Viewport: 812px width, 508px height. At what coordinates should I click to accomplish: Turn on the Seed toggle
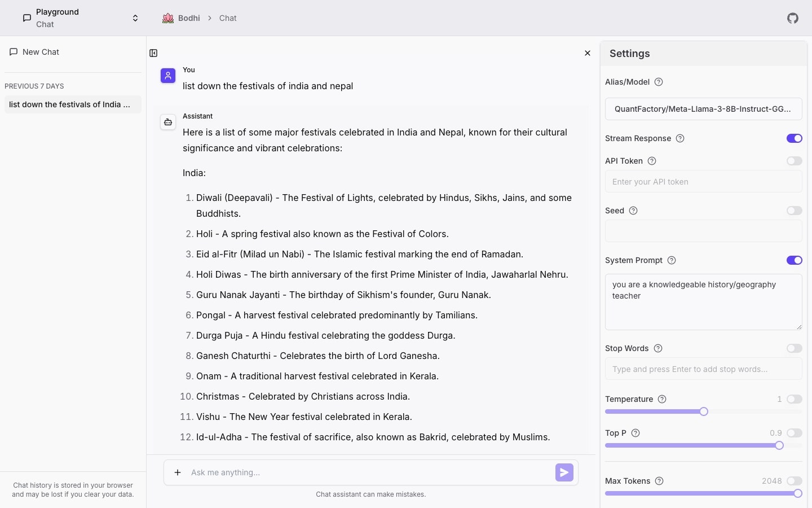(795, 211)
